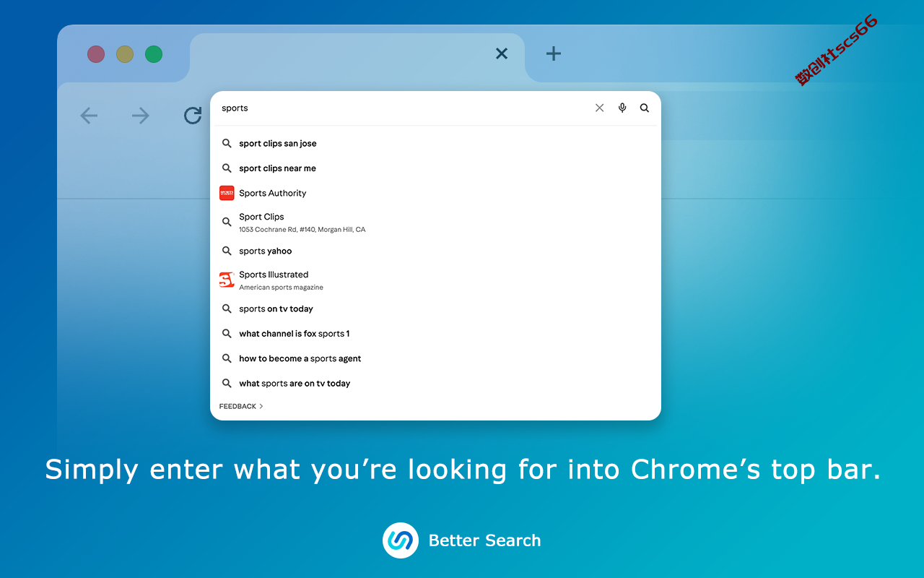Viewport: 924px width, 578px height.
Task: Click magnifier icon beside sports on tv today
Action: tap(227, 309)
